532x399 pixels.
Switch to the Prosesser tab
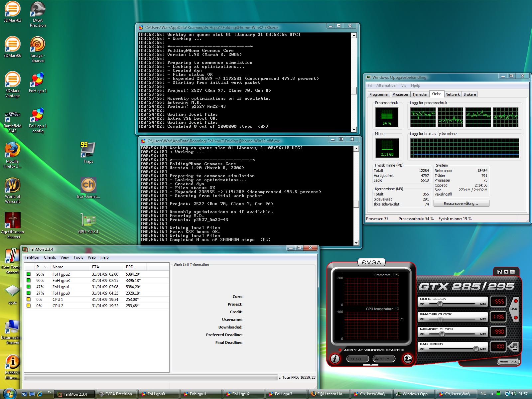tap(400, 94)
